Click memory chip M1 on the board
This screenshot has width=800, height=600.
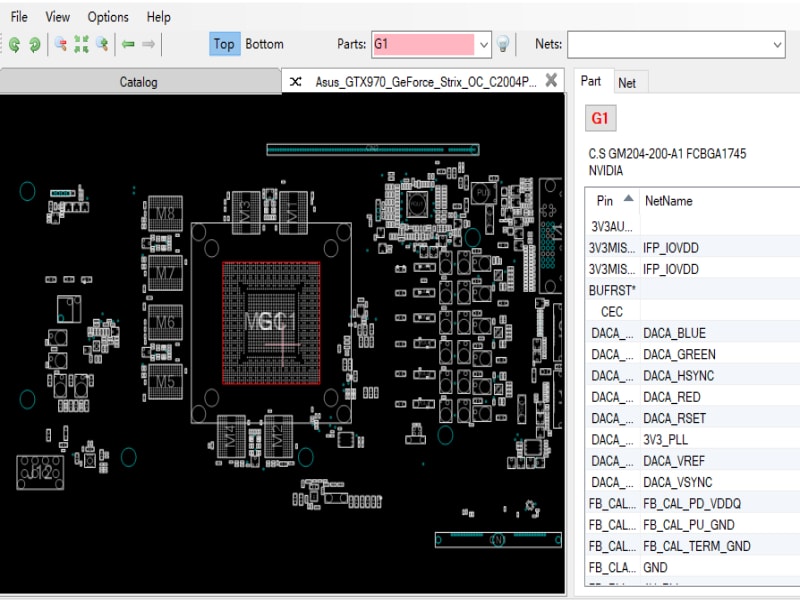[293, 212]
